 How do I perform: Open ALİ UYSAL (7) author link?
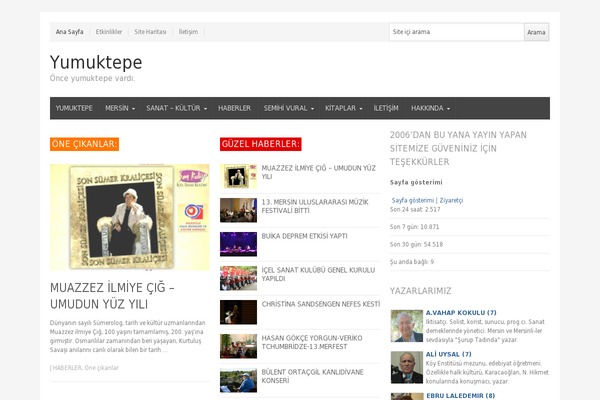pos(448,354)
